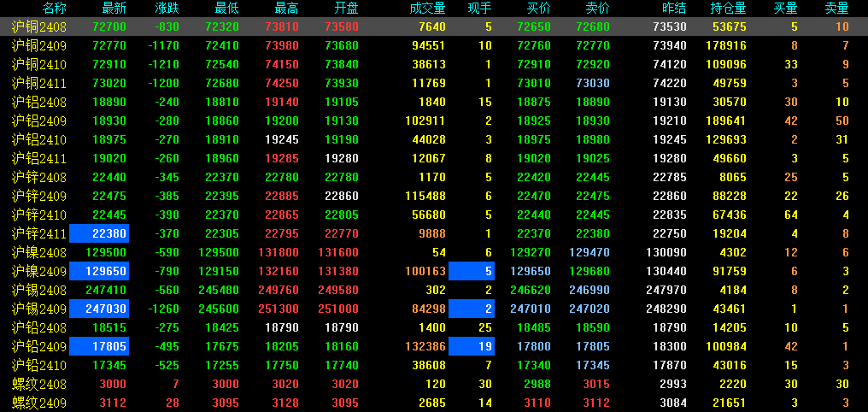The image size is (868, 412).
Task: Sort by 成交量 column header
Action: pyautogui.click(x=427, y=8)
